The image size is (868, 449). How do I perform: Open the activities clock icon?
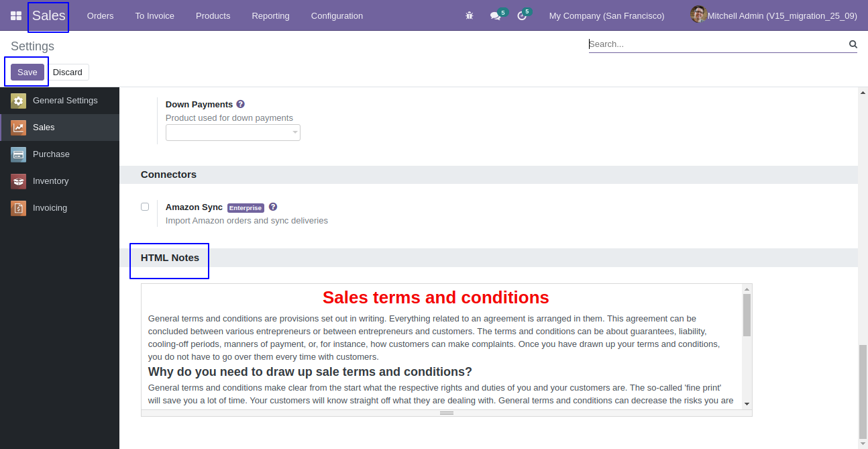522,15
